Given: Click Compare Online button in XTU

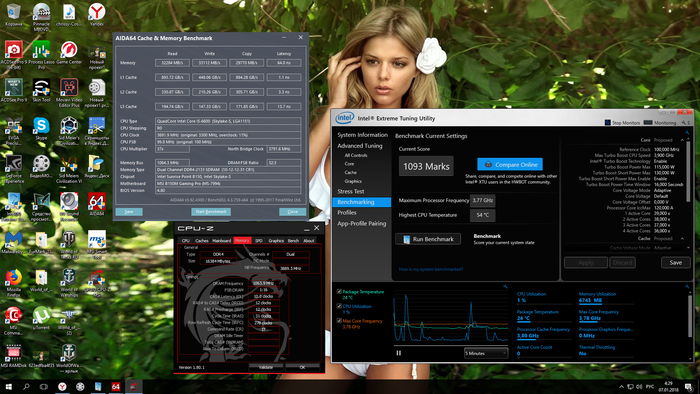Looking at the screenshot, I should click(510, 164).
